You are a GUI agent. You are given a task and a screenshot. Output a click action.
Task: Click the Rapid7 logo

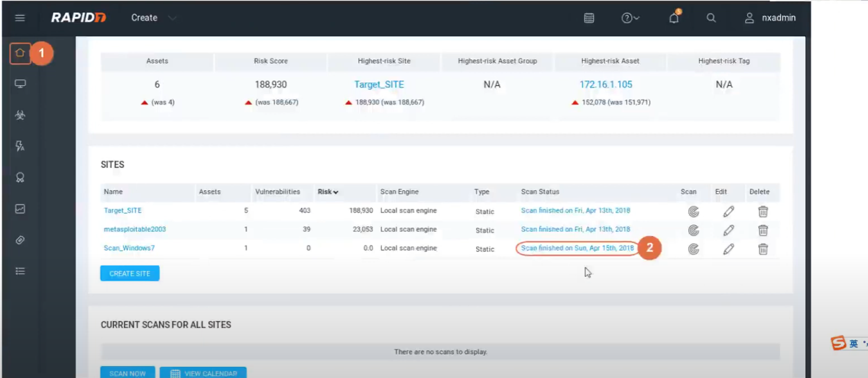click(79, 18)
